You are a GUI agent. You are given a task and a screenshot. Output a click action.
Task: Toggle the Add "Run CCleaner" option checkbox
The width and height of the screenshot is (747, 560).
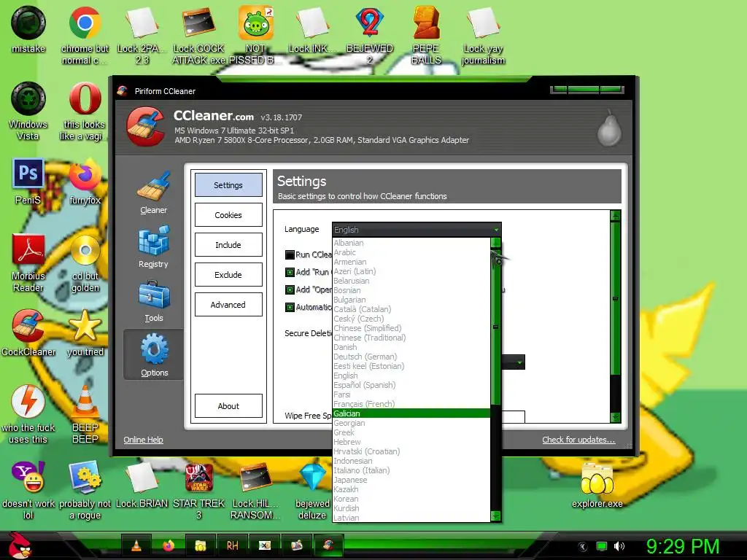[290, 273]
